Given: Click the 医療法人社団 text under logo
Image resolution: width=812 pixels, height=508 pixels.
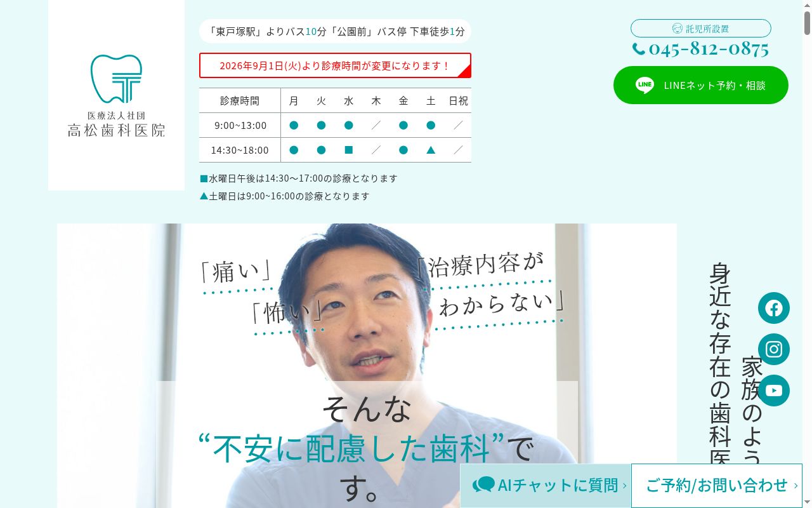Looking at the screenshot, I should pos(116,116).
